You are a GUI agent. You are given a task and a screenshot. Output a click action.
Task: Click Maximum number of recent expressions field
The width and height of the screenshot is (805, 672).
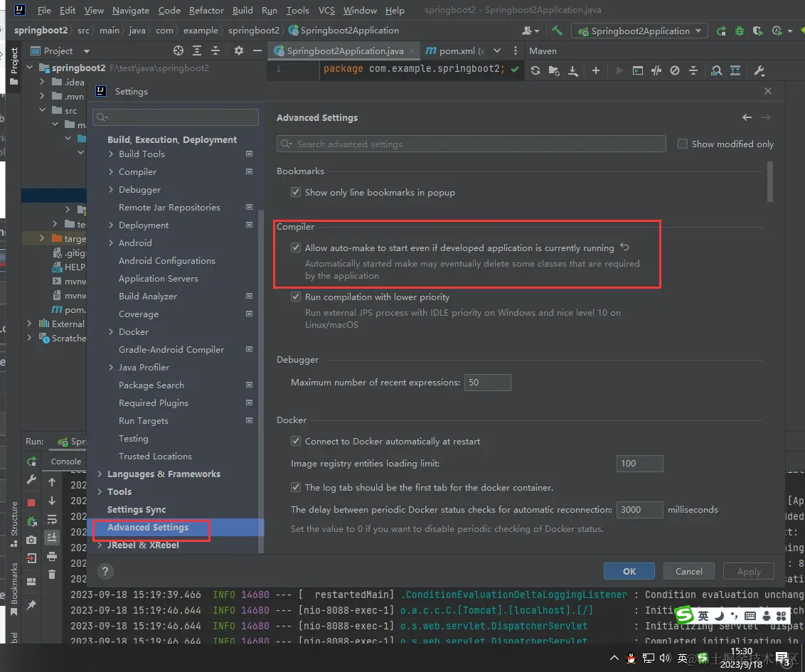point(487,383)
